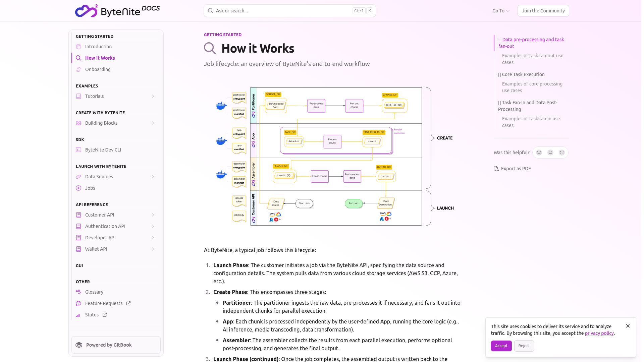Rate page with happy face
This screenshot has height=362, width=644.
tap(562, 153)
